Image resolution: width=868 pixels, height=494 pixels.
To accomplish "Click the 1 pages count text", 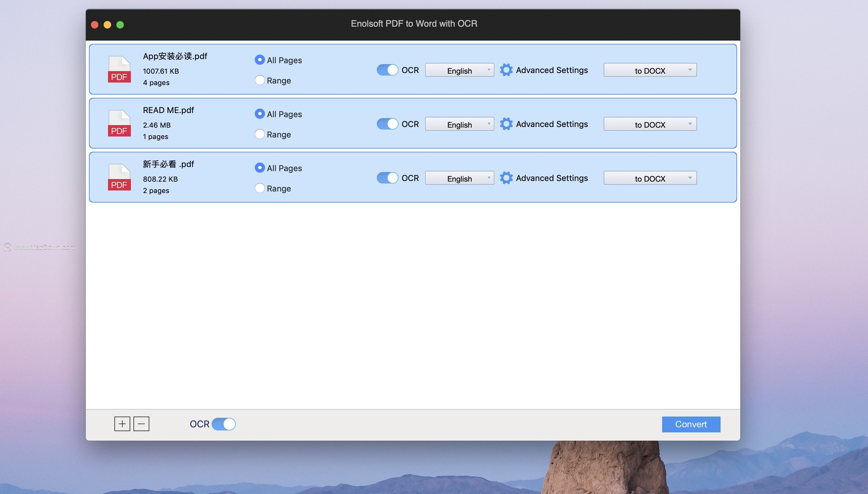I will [x=155, y=137].
